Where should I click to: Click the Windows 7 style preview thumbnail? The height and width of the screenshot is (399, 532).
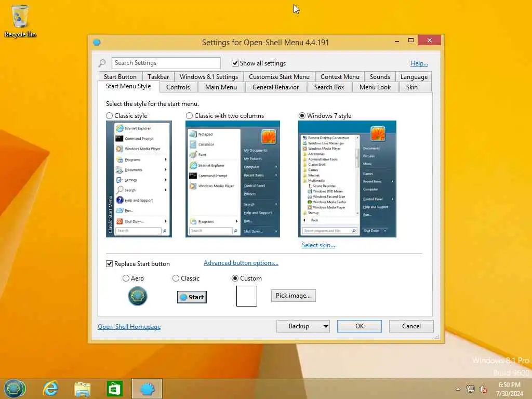347,179
